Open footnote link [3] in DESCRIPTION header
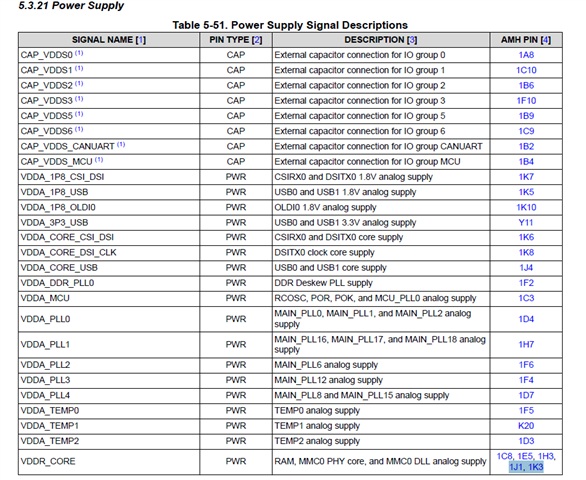The height and width of the screenshot is (480, 586). (x=412, y=40)
